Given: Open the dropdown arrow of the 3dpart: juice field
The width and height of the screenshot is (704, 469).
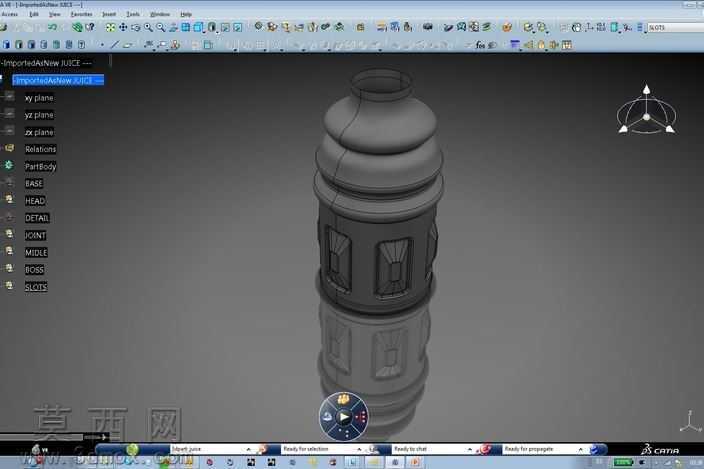Looking at the screenshot, I should click(248, 449).
